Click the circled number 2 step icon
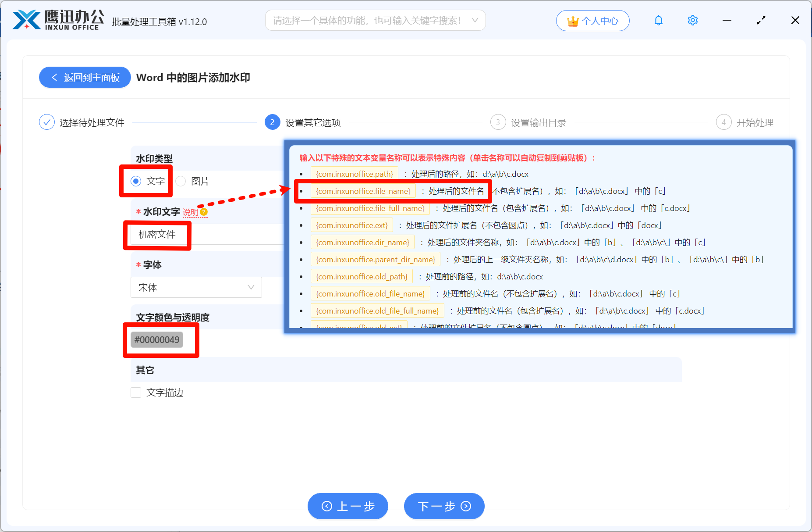 [x=272, y=122]
